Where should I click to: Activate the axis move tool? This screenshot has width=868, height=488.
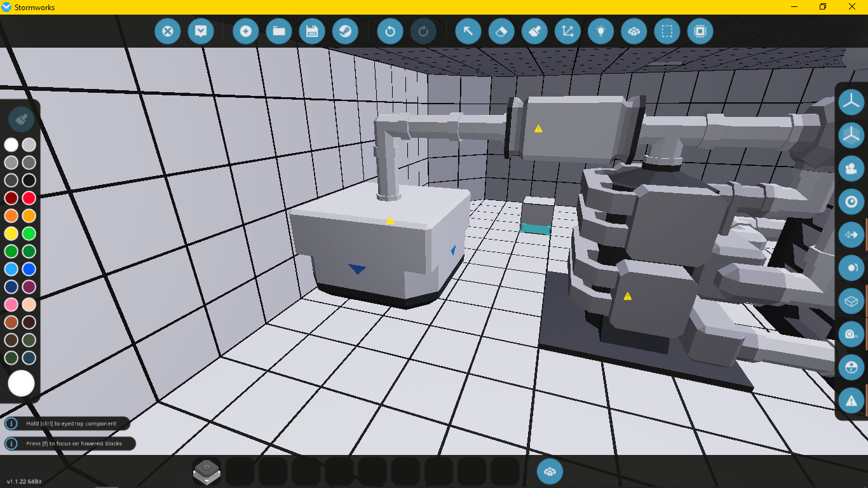567,31
